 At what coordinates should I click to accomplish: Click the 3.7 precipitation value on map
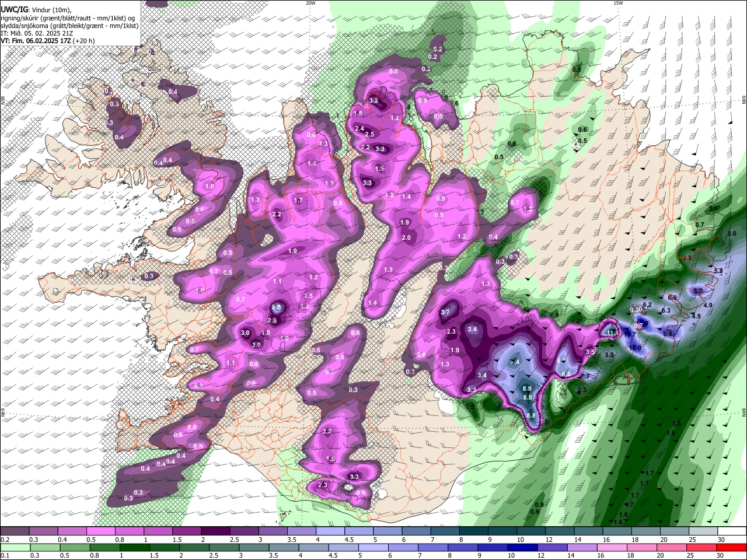click(445, 313)
